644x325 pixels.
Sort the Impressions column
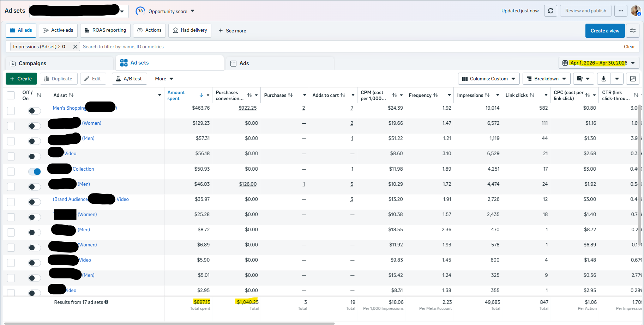pyautogui.click(x=487, y=95)
